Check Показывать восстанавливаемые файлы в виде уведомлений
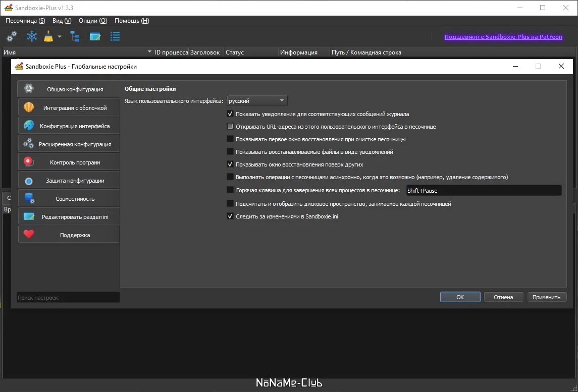578x392 pixels. pyautogui.click(x=230, y=151)
